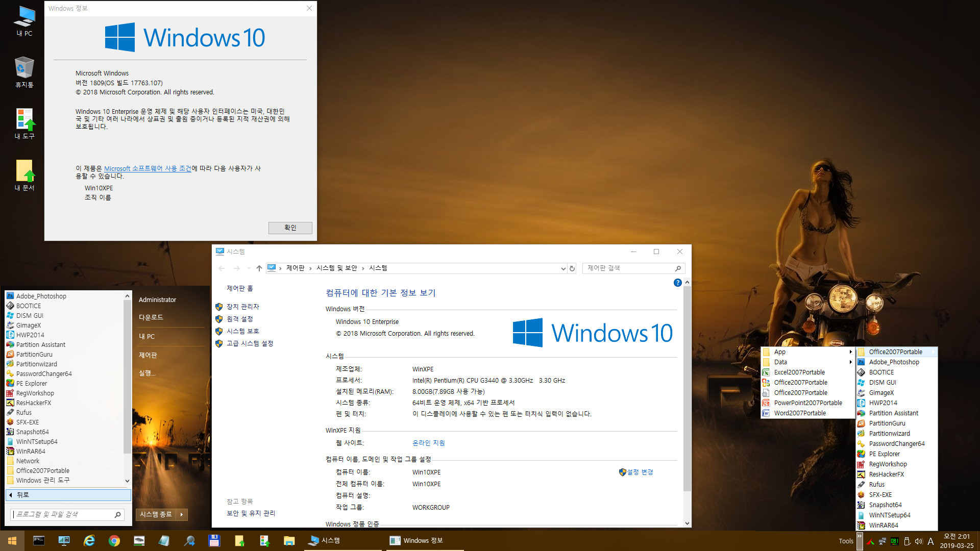Screen dimensions: 980x551
Task: Select PowerPoint2007Portable in the submenu
Action: point(808,403)
